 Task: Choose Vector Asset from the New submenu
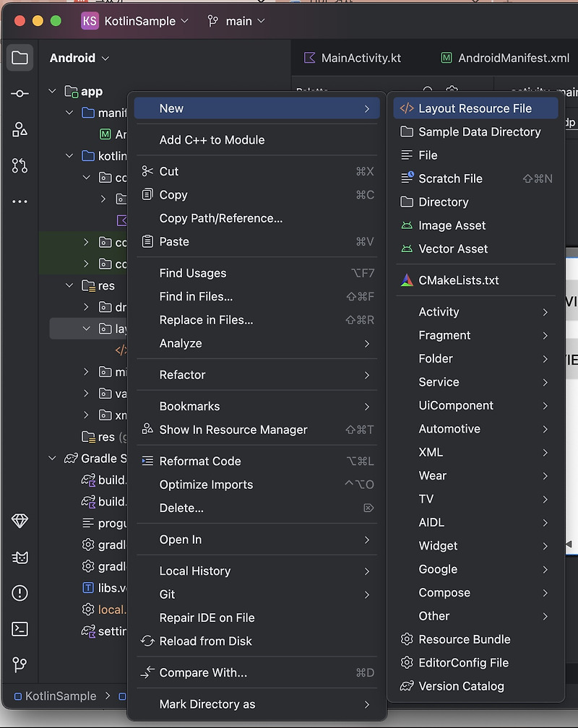click(x=453, y=249)
